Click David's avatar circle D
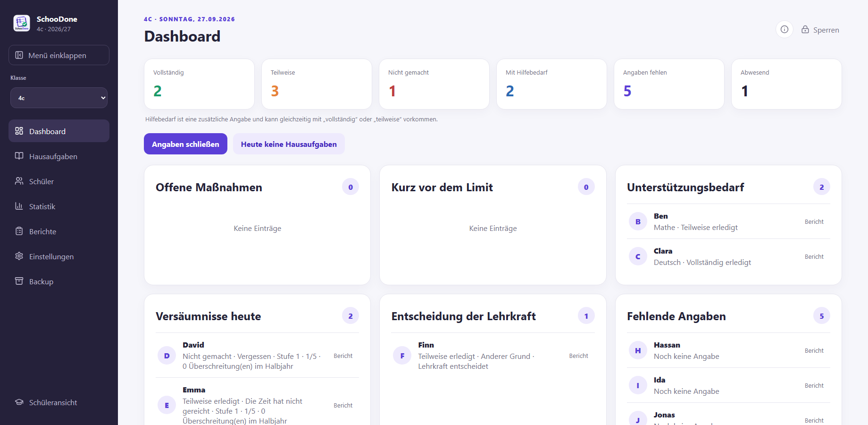Image resolution: width=868 pixels, height=425 pixels. [167, 356]
